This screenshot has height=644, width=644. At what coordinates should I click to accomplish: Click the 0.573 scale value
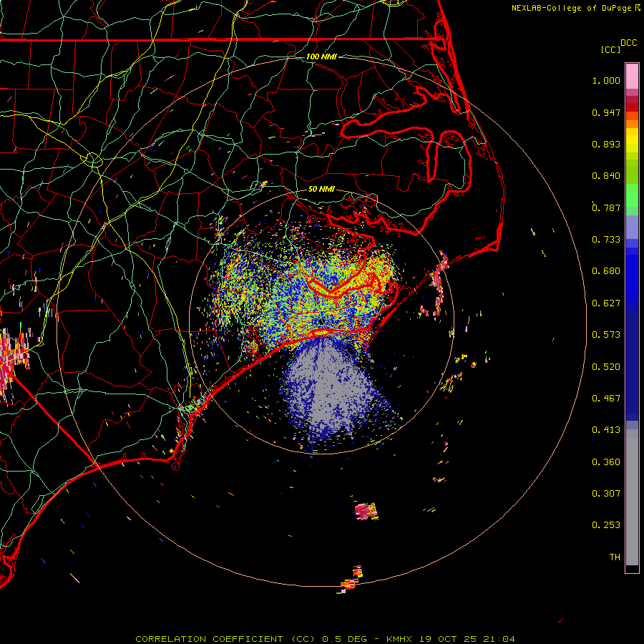(606, 335)
